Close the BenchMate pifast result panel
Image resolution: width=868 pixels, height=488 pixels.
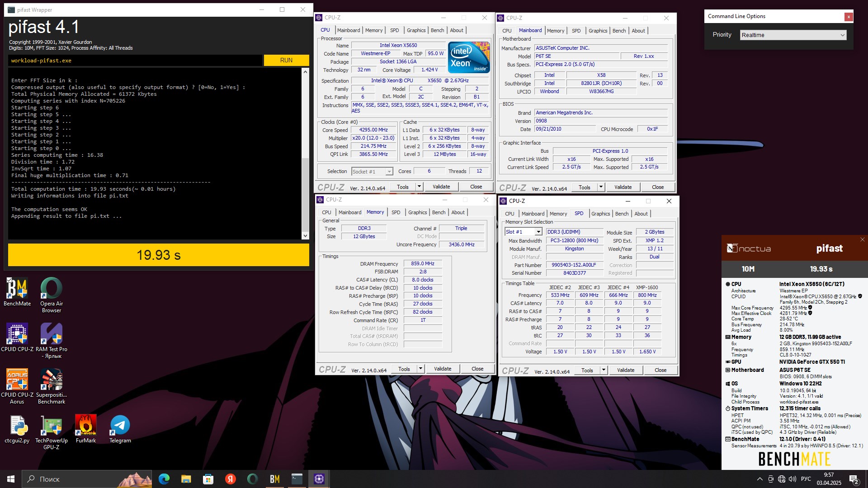(x=862, y=239)
